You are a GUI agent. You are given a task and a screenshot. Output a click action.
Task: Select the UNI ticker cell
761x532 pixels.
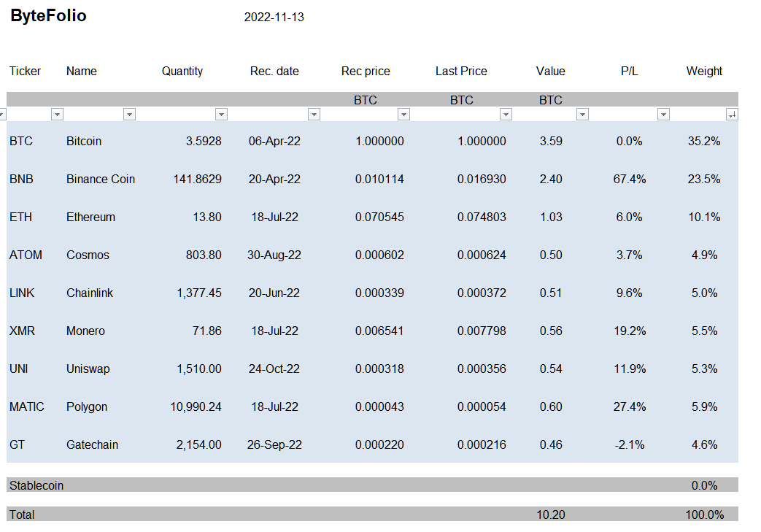pos(19,369)
